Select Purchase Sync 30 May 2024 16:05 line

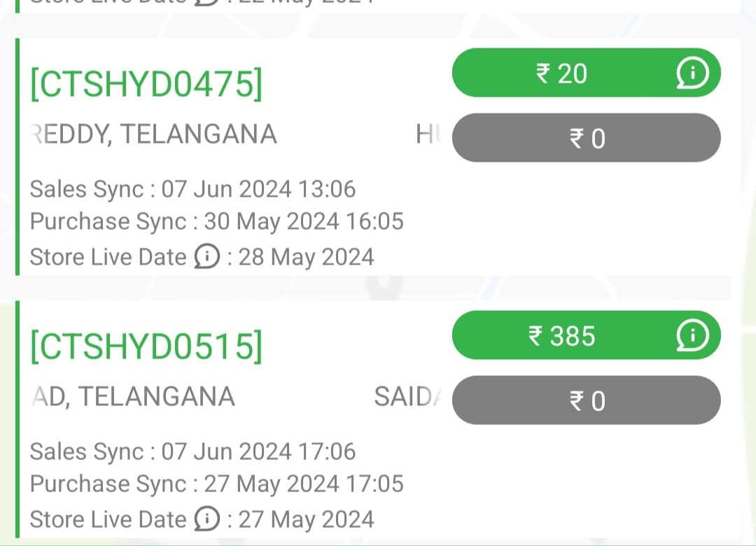tap(216, 222)
